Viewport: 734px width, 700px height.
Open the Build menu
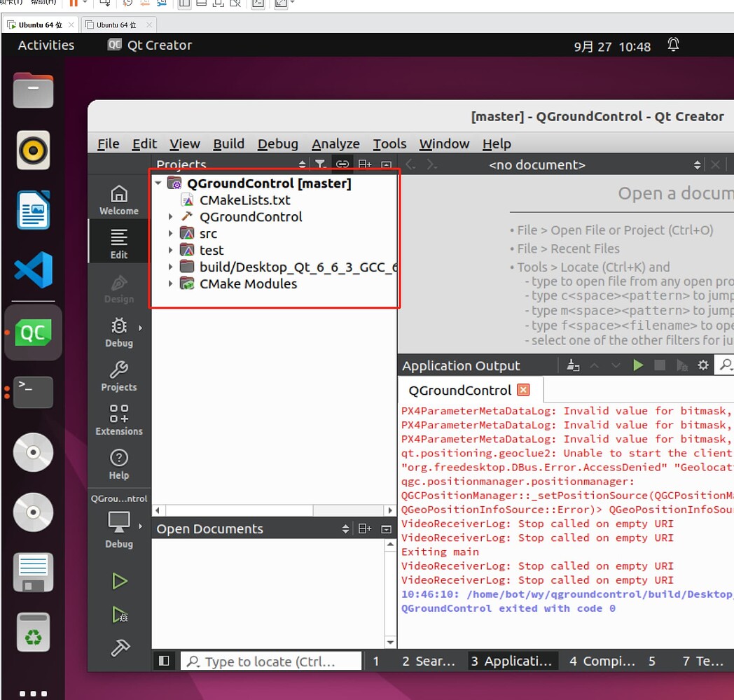(228, 143)
